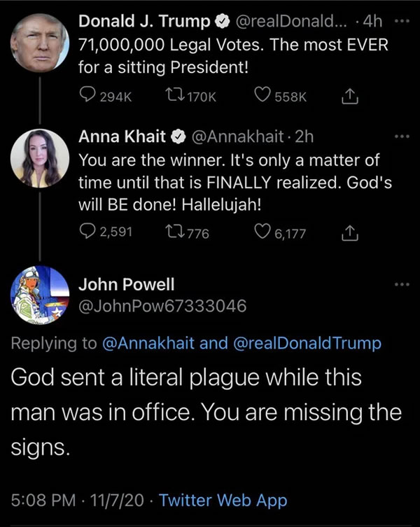Open the Twitter Web App source link
This screenshot has width=420, height=527.
[223, 500]
